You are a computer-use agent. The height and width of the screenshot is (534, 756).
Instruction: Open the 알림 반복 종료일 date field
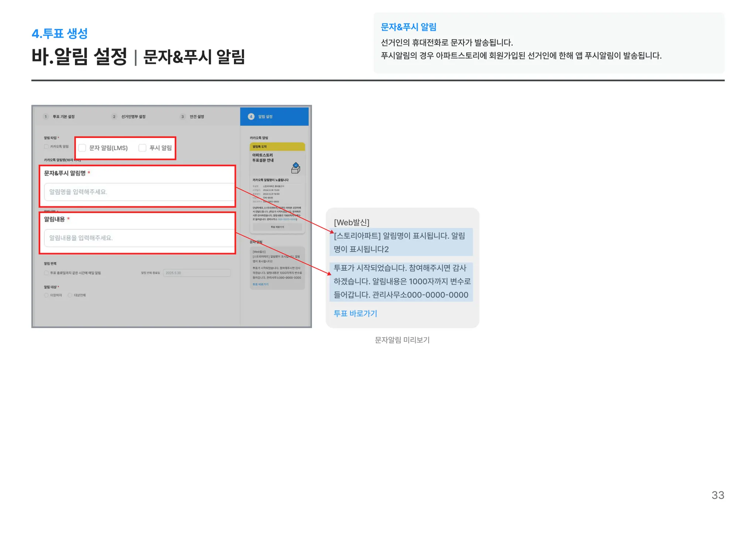pos(196,273)
